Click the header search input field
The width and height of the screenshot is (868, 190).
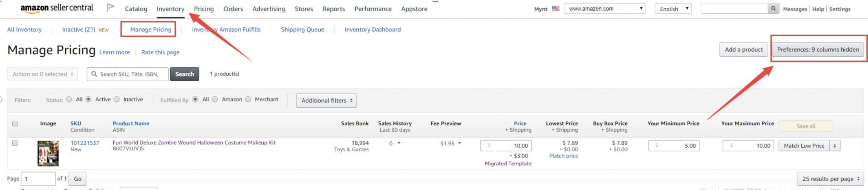pos(734,8)
